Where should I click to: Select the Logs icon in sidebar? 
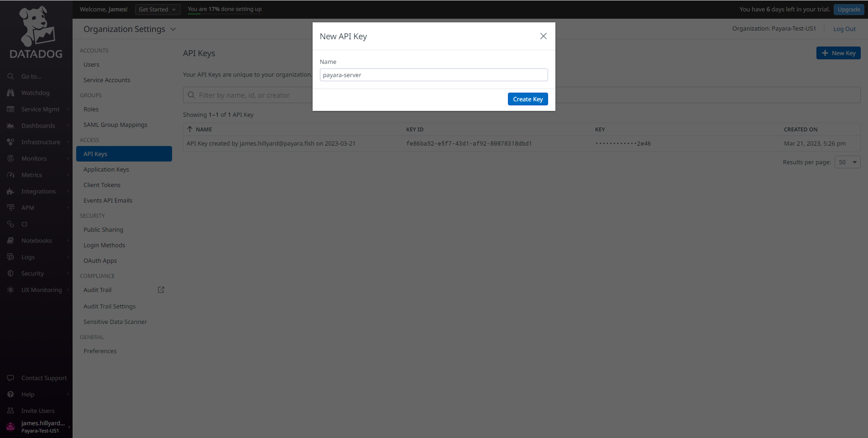(x=11, y=257)
